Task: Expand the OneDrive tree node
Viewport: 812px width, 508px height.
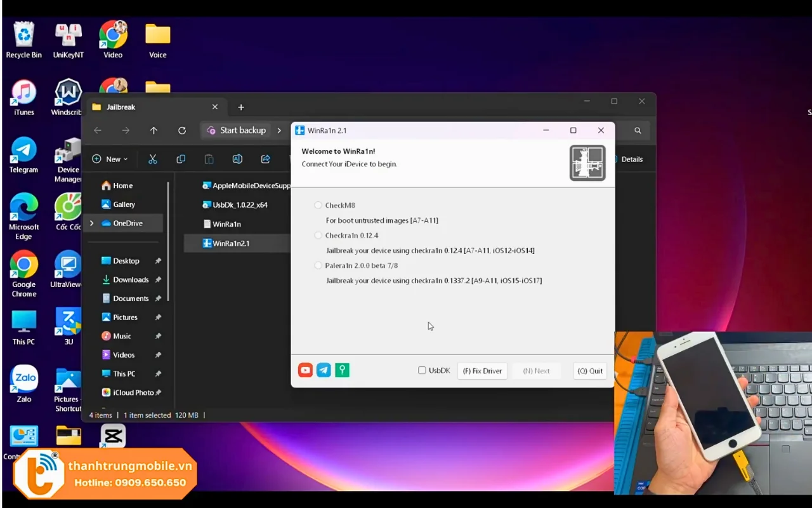Action: point(92,224)
